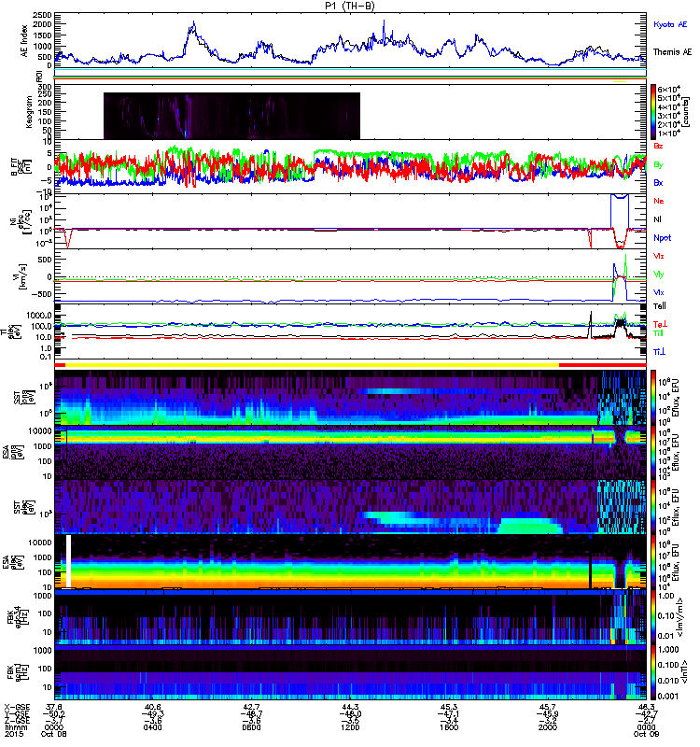The width and height of the screenshot is (700, 747).
Task: Select the red Ne density legend label
Action: [x=659, y=201]
